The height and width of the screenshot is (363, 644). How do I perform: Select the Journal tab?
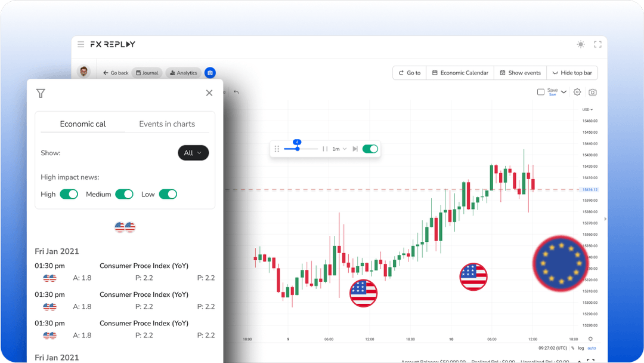tap(147, 72)
